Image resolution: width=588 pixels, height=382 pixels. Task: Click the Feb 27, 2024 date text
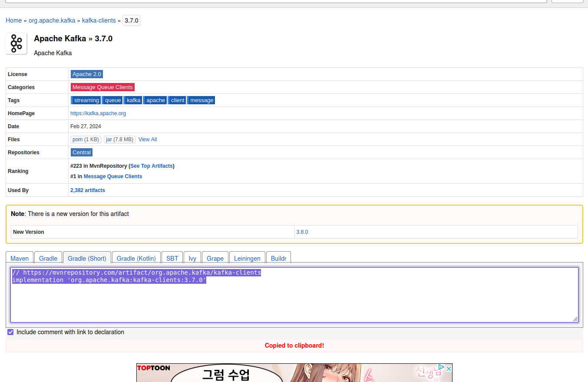[x=86, y=126]
